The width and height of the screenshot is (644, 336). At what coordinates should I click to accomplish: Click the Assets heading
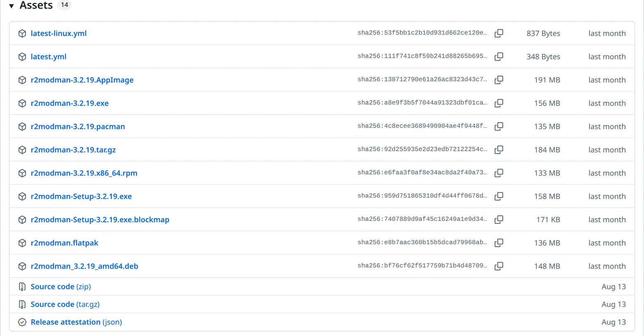point(36,5)
